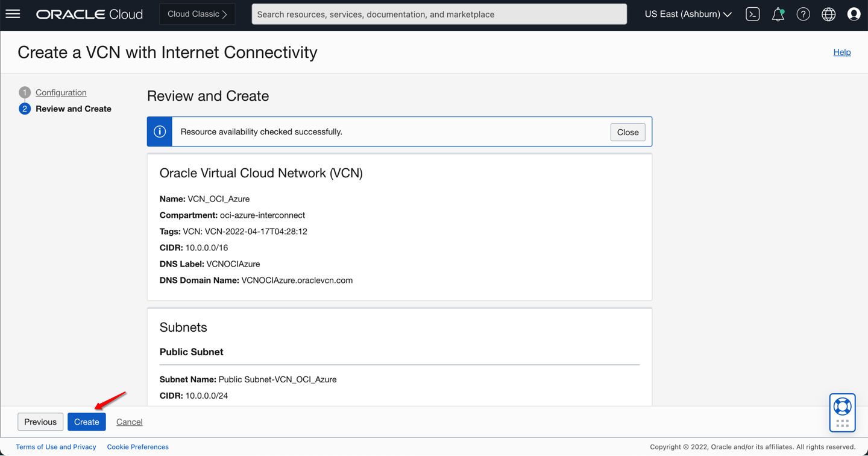Viewport: 868px width, 456px height.
Task: Open the language globe icon
Action: (x=828, y=14)
